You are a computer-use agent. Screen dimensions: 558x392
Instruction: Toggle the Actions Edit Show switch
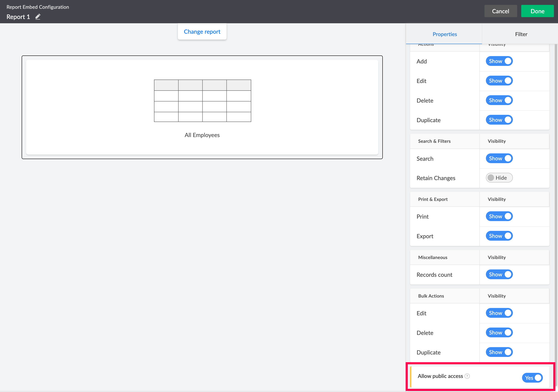click(499, 81)
